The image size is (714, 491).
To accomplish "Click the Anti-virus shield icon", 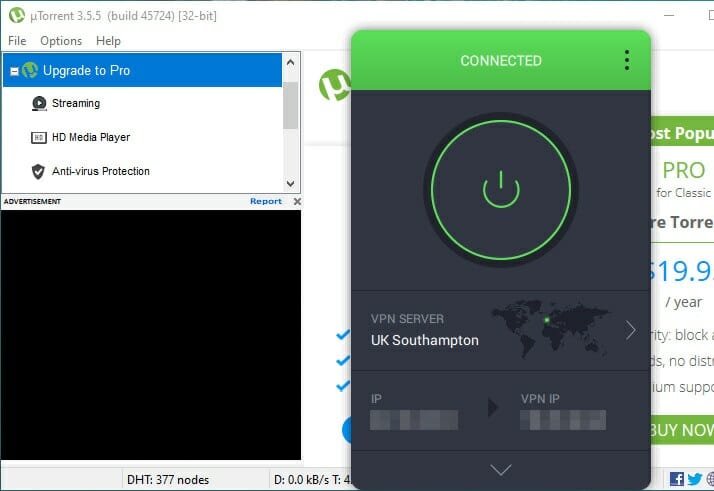I will tap(38, 172).
